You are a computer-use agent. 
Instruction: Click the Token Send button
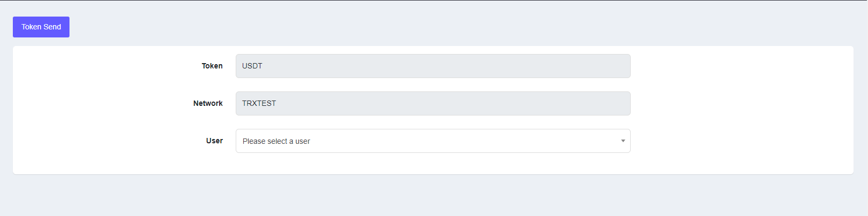tap(41, 27)
